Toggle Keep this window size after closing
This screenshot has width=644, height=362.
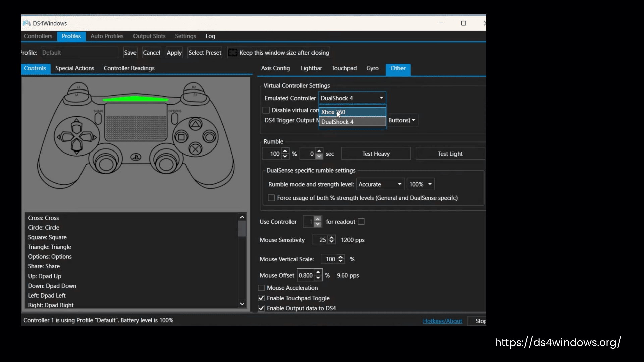click(233, 53)
